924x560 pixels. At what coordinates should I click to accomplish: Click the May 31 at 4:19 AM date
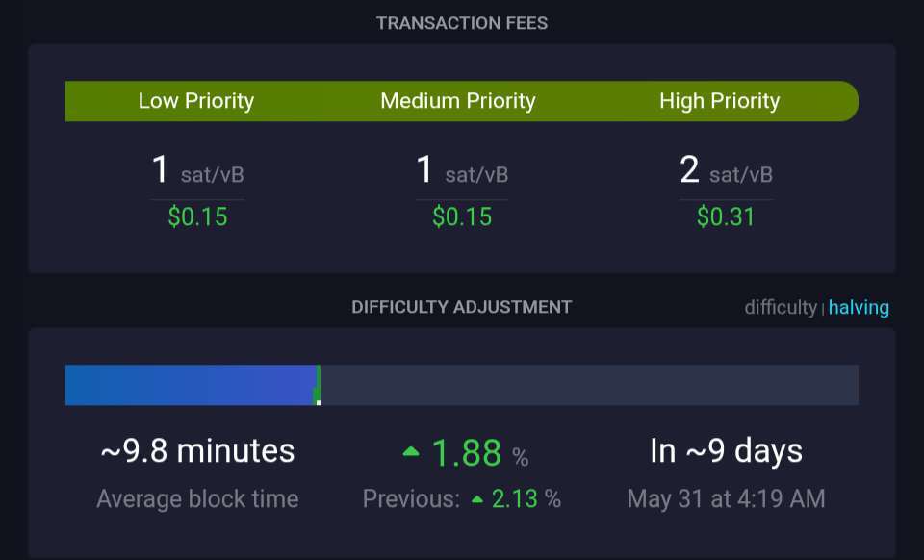point(726,499)
